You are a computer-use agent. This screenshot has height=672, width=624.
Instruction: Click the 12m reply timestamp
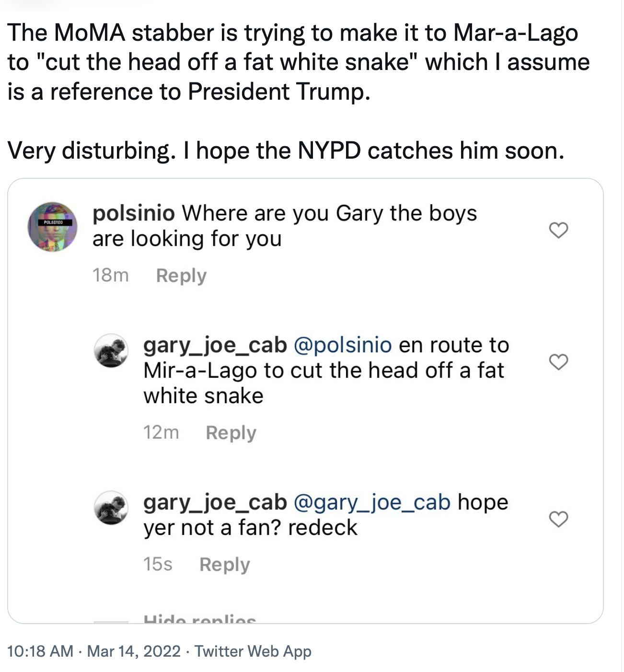pyautogui.click(x=161, y=433)
